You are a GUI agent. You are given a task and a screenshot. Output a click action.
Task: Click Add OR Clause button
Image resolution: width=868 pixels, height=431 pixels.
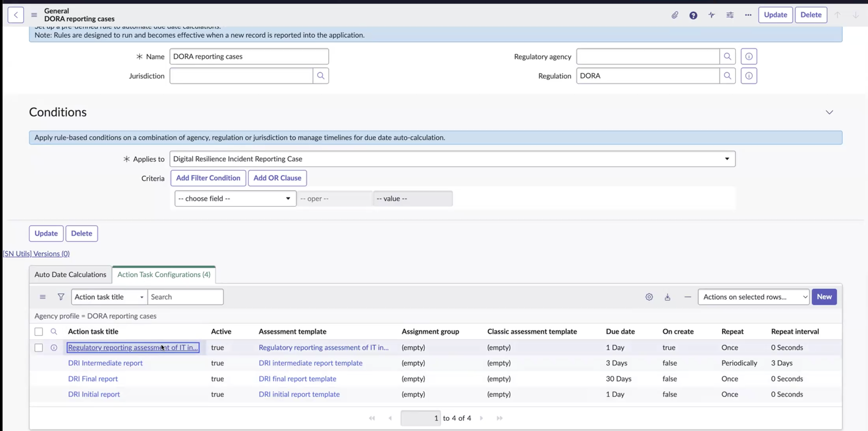coord(277,178)
